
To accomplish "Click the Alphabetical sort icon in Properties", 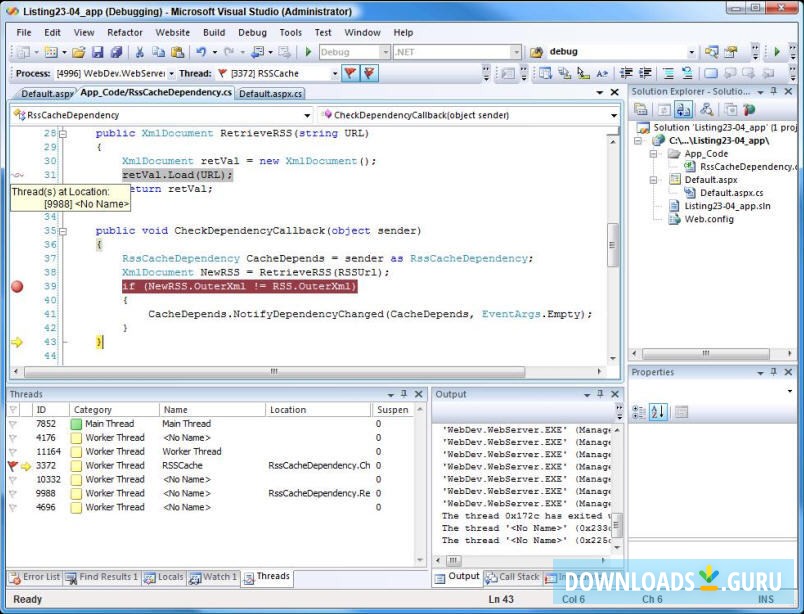I will coord(658,412).
